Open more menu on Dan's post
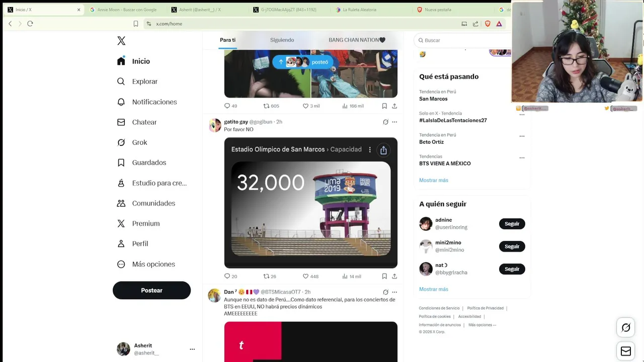Image resolution: width=644 pixels, height=362 pixels. tap(394, 292)
